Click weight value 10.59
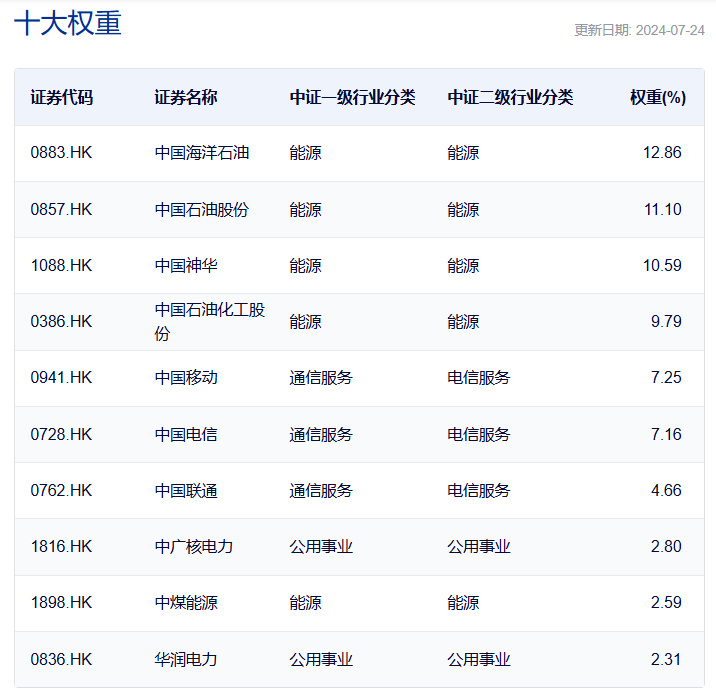 tap(662, 265)
